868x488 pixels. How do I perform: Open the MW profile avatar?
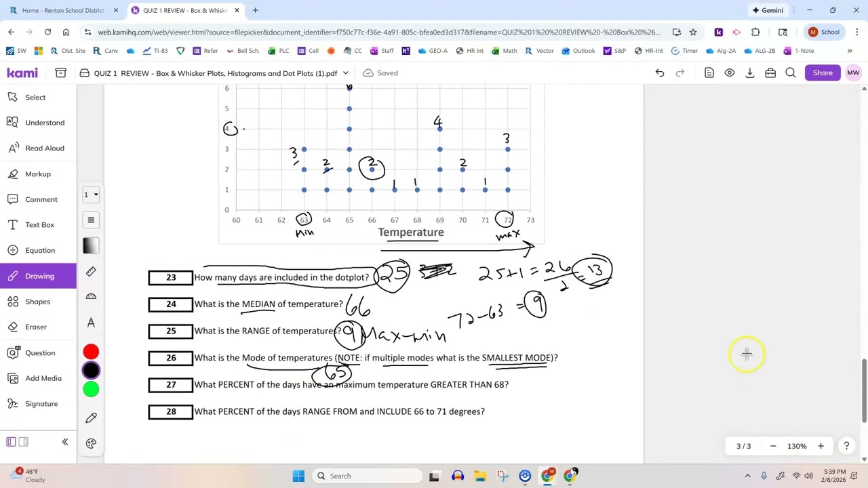pyautogui.click(x=853, y=73)
